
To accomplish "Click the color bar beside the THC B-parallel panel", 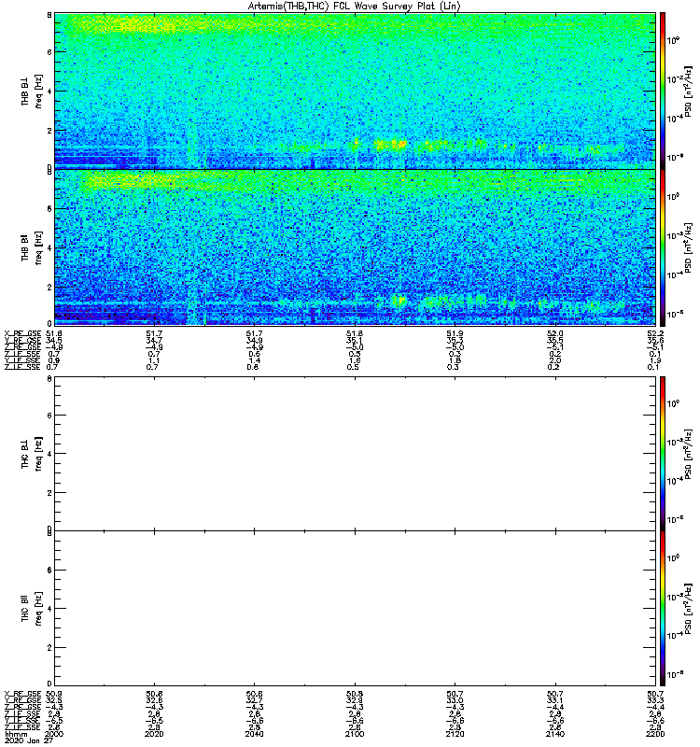I will [x=663, y=609].
